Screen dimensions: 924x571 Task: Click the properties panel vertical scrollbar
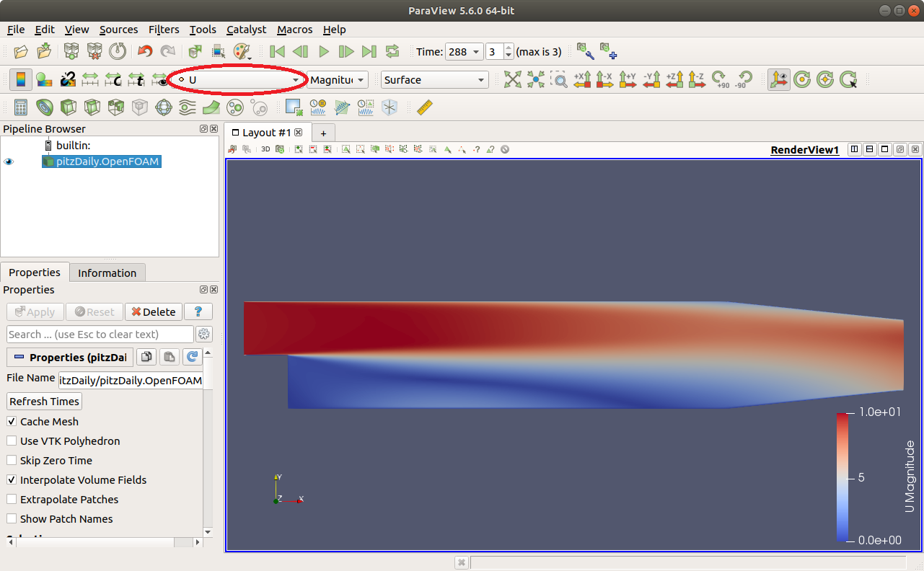pos(208,443)
